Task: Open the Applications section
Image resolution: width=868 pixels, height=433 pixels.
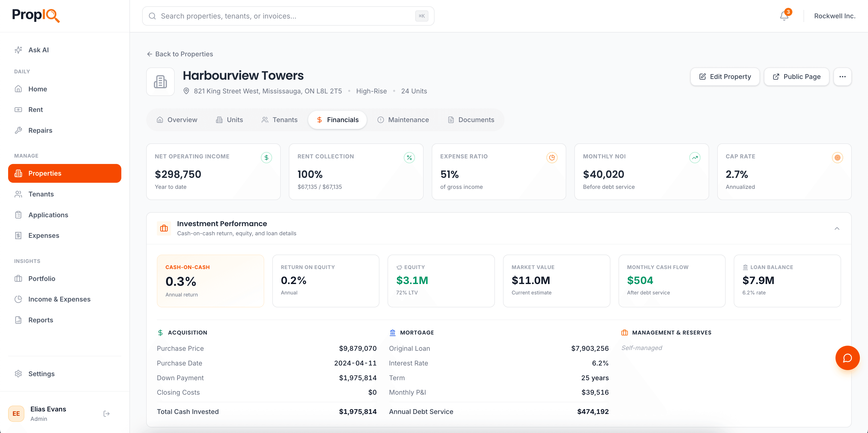Action: pos(48,215)
